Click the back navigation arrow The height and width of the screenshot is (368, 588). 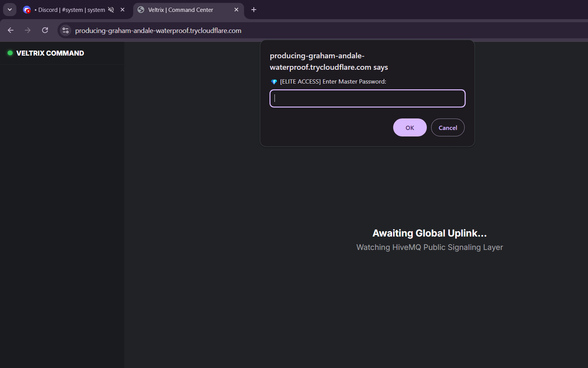tap(10, 30)
